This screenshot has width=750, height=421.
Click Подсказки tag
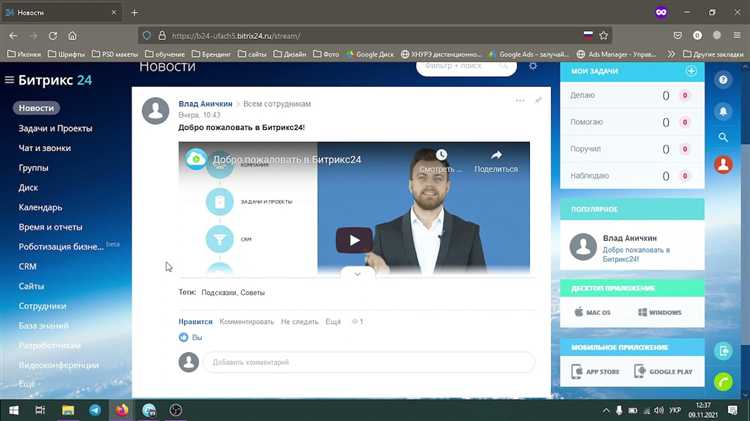219,292
